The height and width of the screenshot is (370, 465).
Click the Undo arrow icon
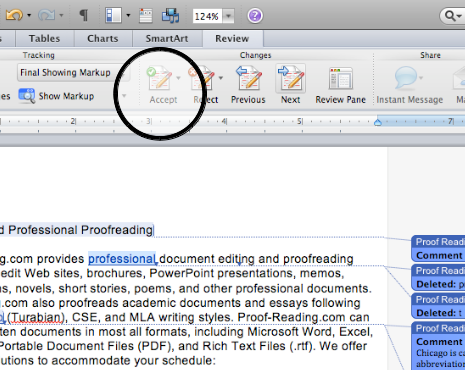pos(14,15)
